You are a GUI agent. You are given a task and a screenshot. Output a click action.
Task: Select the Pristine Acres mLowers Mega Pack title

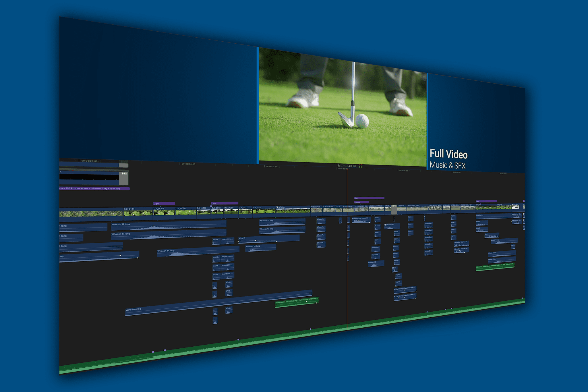94,189
